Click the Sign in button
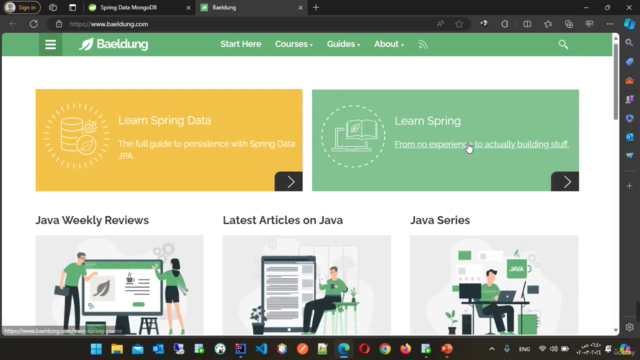Viewport: 640px width, 360px height. point(22,7)
